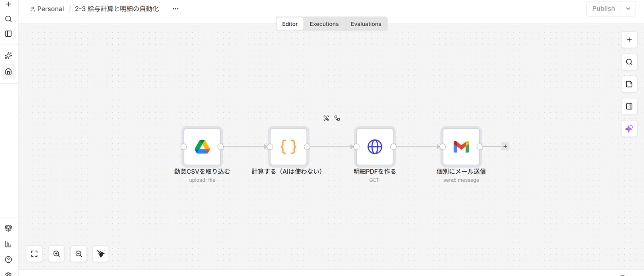The width and height of the screenshot is (644, 276).
Task: Open insights chart icon in left sidebar
Action: pyautogui.click(x=8, y=244)
